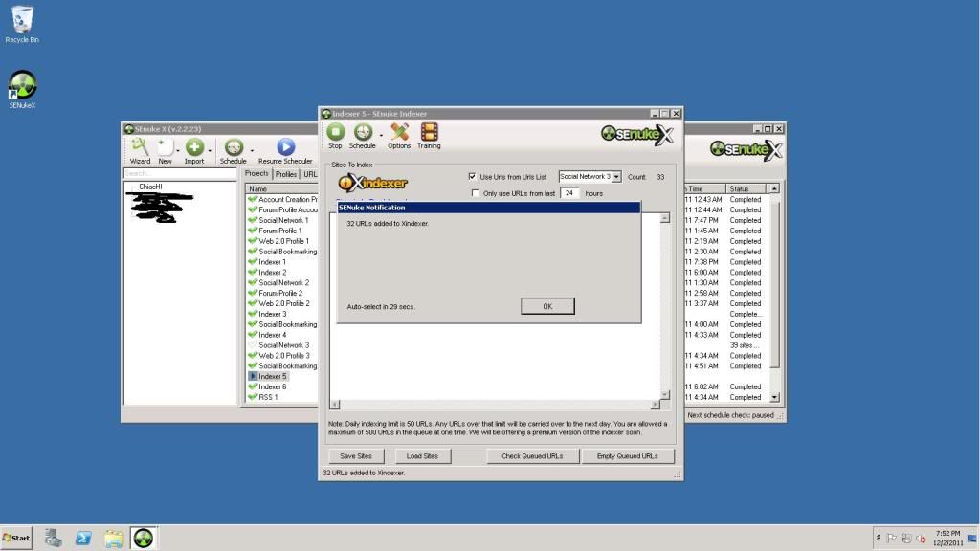Click the Save Sites button
980x551 pixels.
[x=356, y=456]
